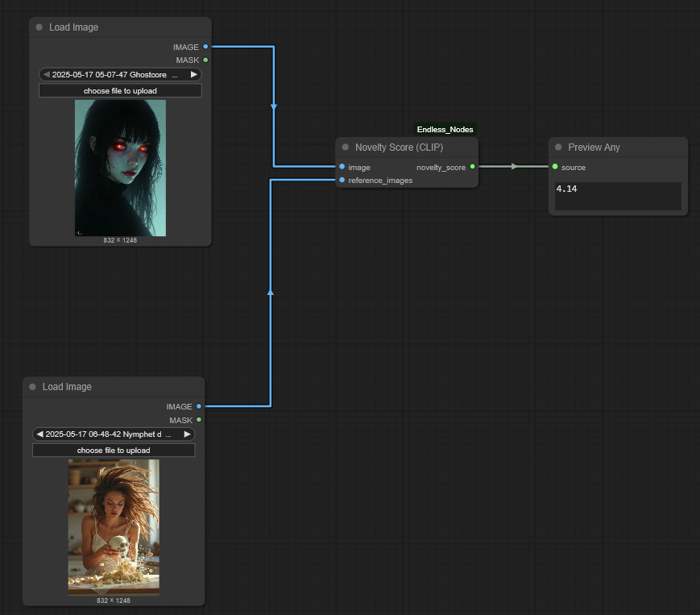Collapse the Preview Any node

tap(558, 147)
